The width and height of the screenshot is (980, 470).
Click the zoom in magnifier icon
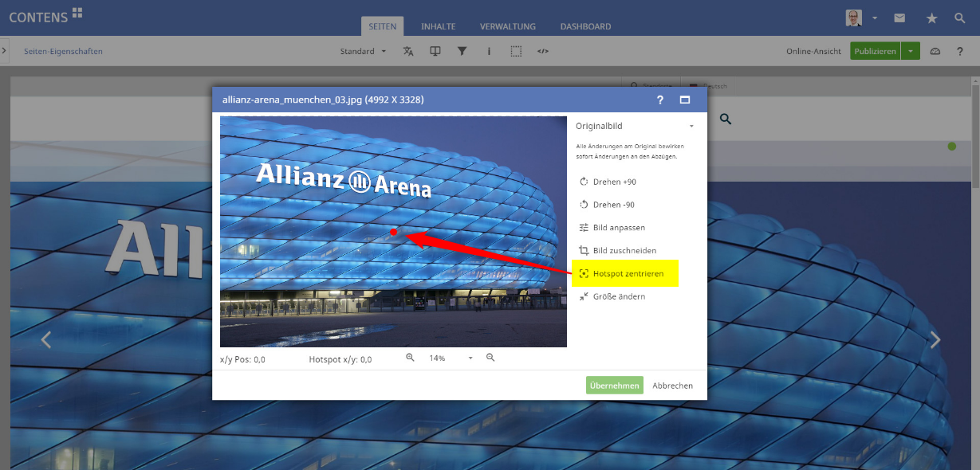[490, 358]
